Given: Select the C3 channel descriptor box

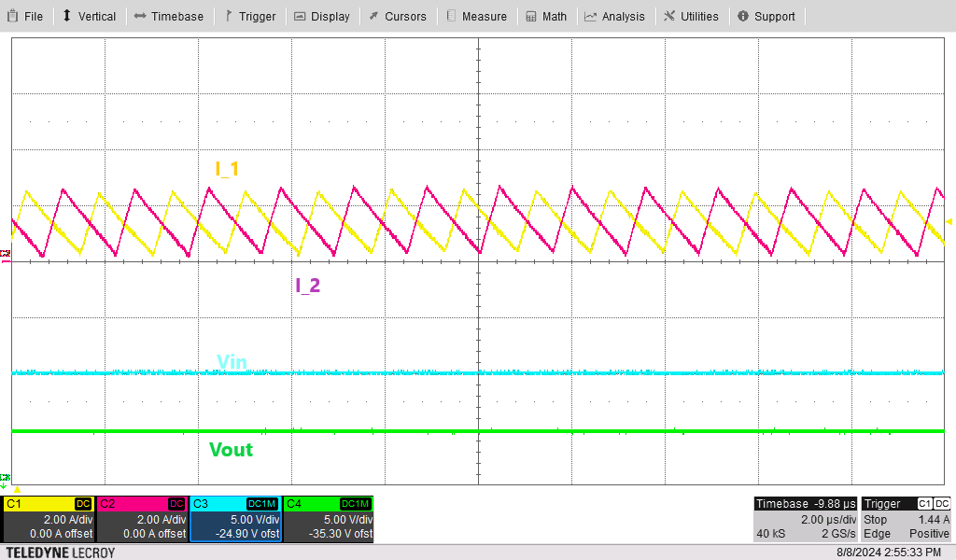Looking at the screenshot, I should click(235, 519).
